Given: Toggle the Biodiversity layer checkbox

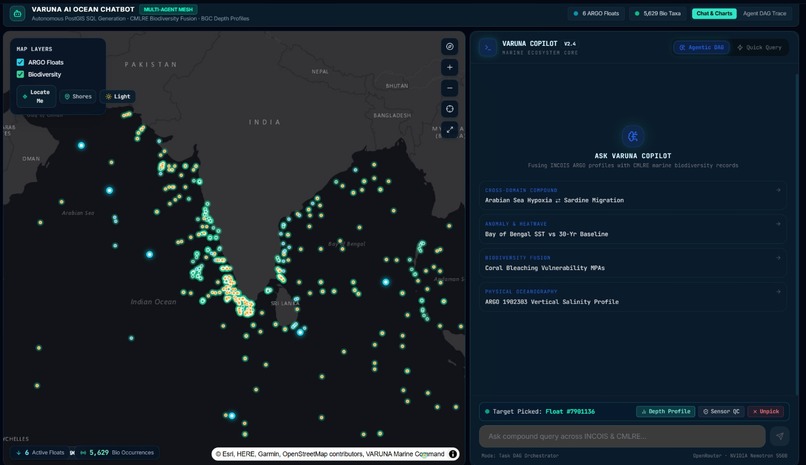Looking at the screenshot, I should (21, 75).
